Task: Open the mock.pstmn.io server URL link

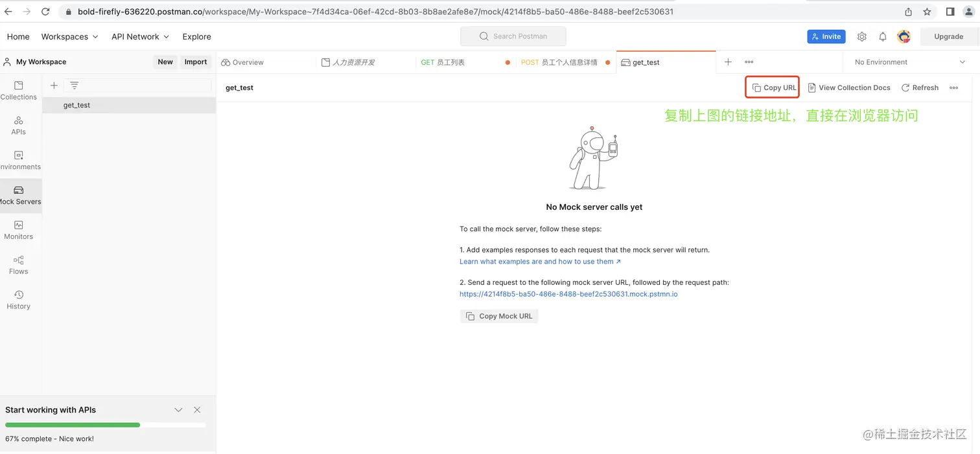Action: (568, 294)
